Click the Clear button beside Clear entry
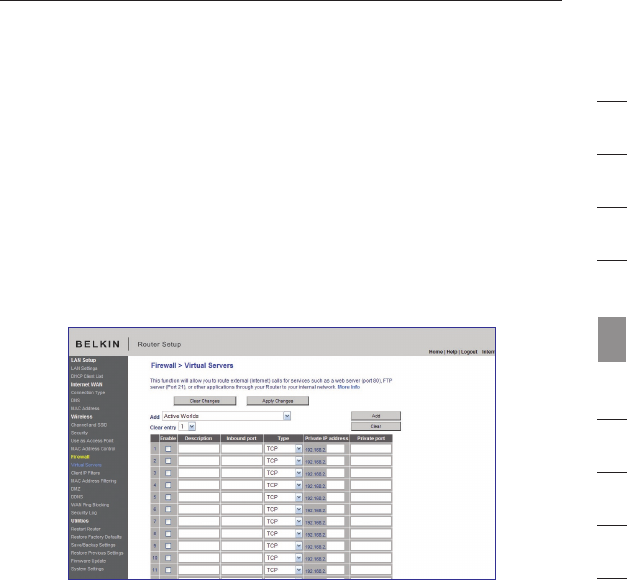The width and height of the screenshot is (627, 580). click(x=376, y=426)
